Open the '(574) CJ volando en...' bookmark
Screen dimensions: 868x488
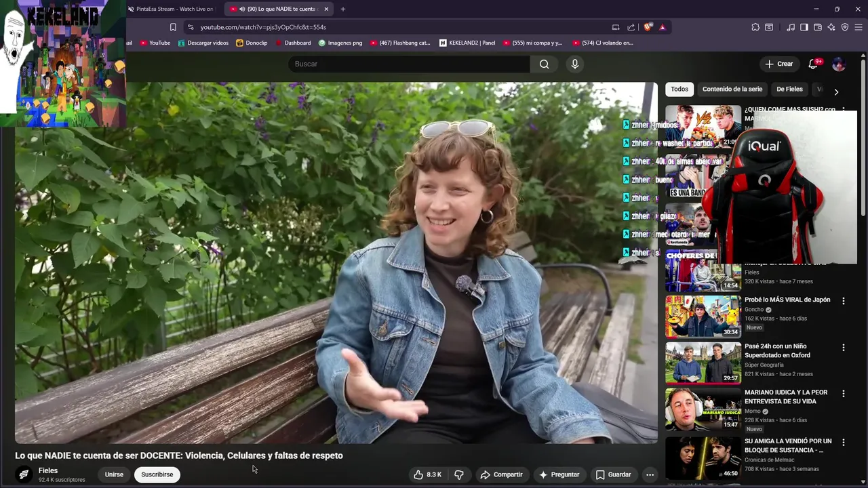pos(603,43)
